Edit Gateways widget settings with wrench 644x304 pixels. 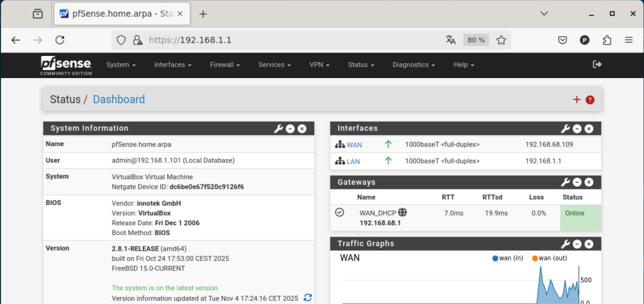click(565, 182)
